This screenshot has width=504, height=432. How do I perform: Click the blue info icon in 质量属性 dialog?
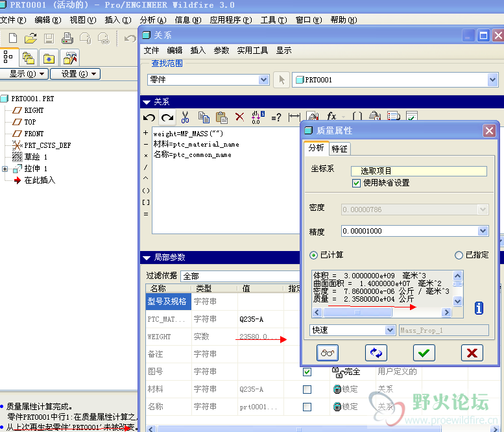click(x=479, y=308)
